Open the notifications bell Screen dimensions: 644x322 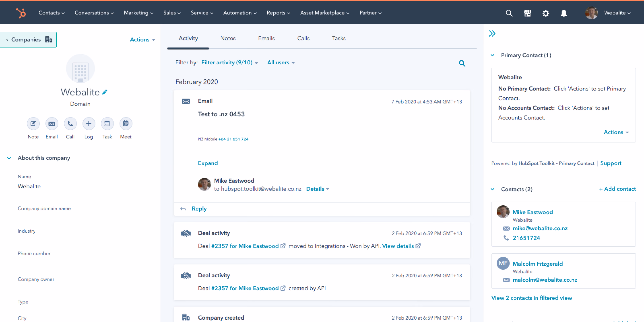pos(563,13)
